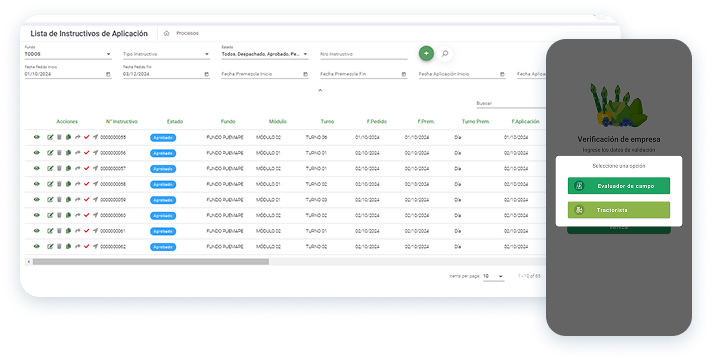712x361 pixels.
Task: Sort by N° Instructivo column header
Action: 122,122
